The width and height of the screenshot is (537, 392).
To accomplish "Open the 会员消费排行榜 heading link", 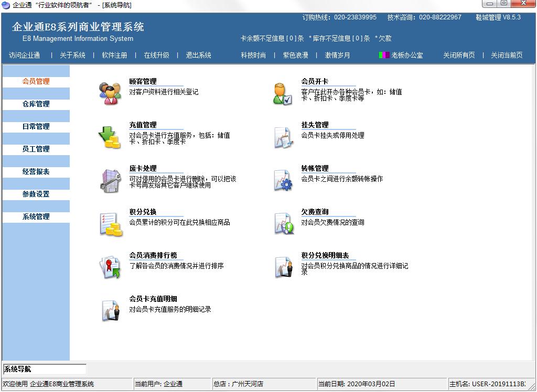I will coord(153,255).
